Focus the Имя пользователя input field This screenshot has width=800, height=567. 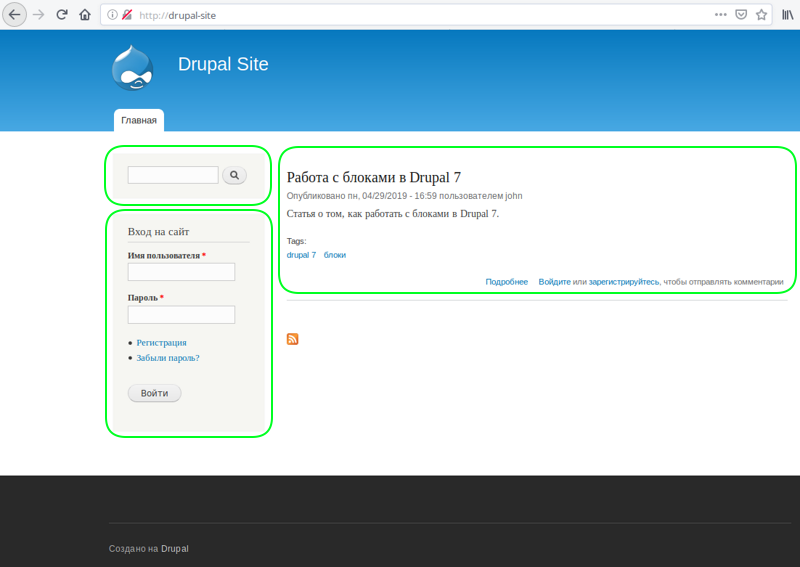coord(181,272)
